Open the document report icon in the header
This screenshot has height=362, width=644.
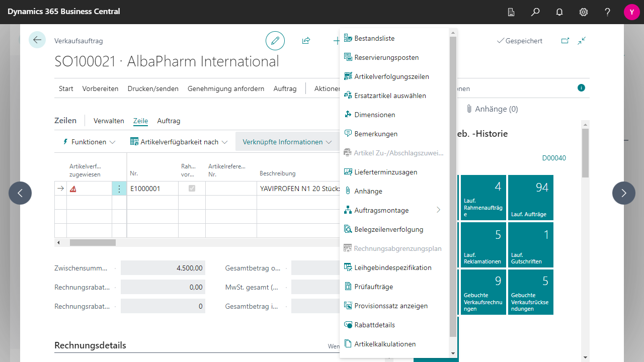pyautogui.click(x=511, y=12)
